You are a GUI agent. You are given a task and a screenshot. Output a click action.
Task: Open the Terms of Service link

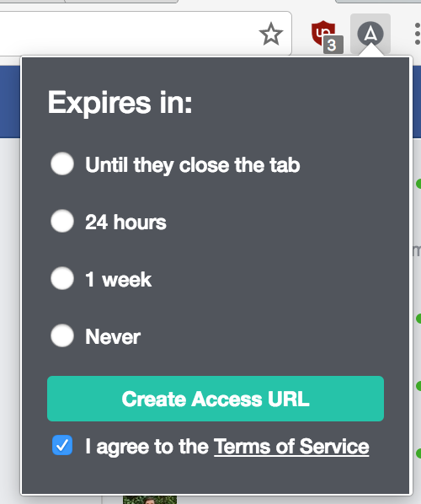pos(291,447)
